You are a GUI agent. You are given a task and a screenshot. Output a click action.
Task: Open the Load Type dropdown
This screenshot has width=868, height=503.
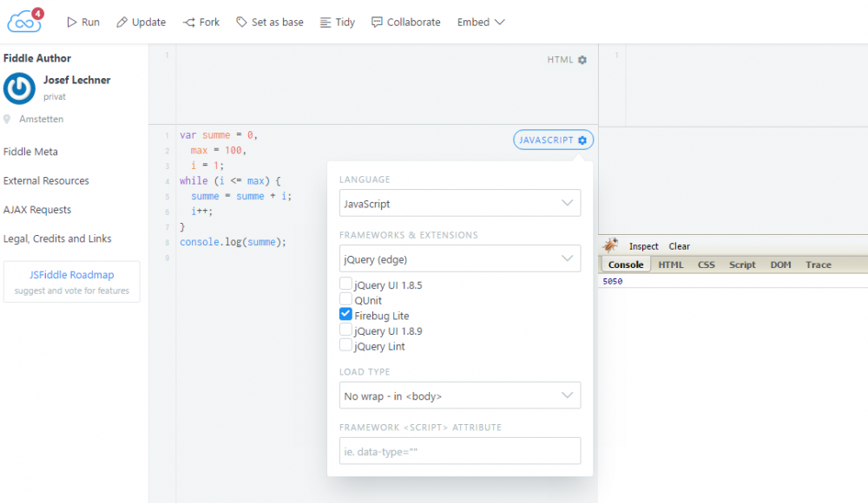459,395
